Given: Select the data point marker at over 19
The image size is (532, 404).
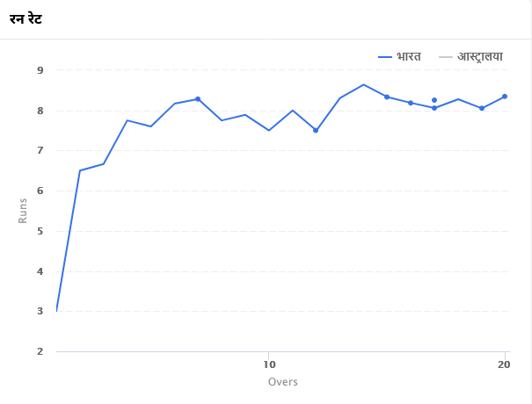Looking at the screenshot, I should click(x=482, y=108).
